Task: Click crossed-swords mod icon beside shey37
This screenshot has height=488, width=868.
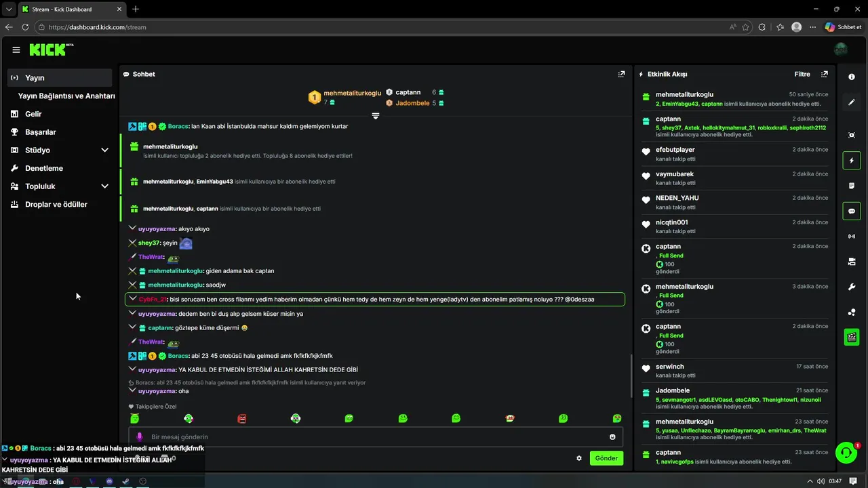Action: tap(132, 243)
